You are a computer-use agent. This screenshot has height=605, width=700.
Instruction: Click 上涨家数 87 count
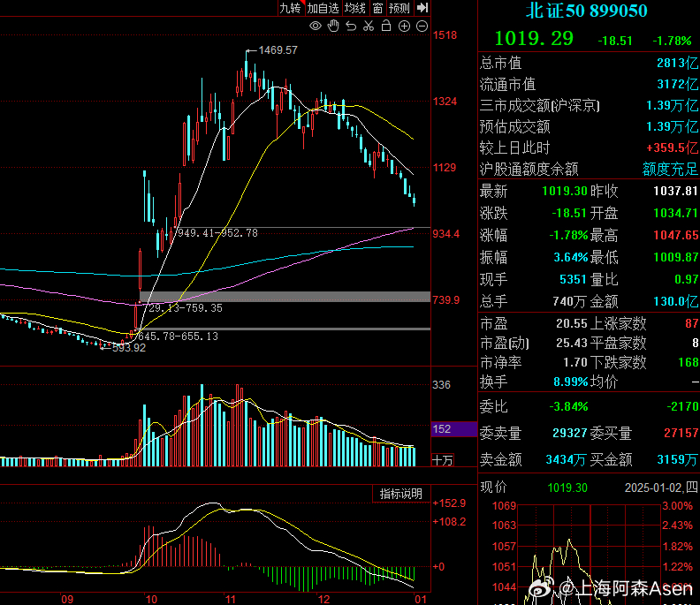[692, 323]
